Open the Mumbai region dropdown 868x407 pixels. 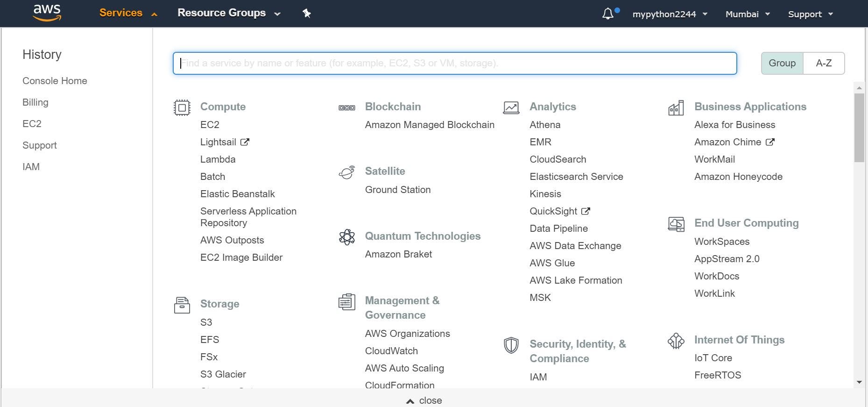(x=748, y=14)
